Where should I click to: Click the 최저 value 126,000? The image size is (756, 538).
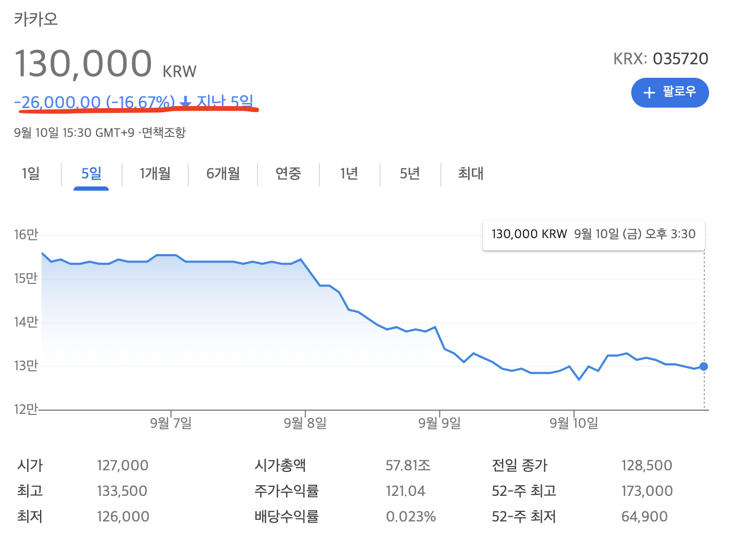pos(123,517)
